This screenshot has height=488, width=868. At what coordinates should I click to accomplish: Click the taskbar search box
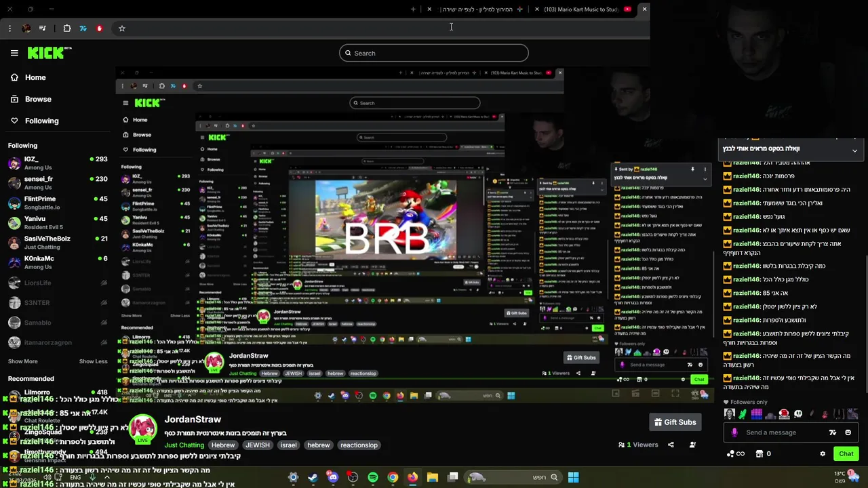tap(513, 478)
